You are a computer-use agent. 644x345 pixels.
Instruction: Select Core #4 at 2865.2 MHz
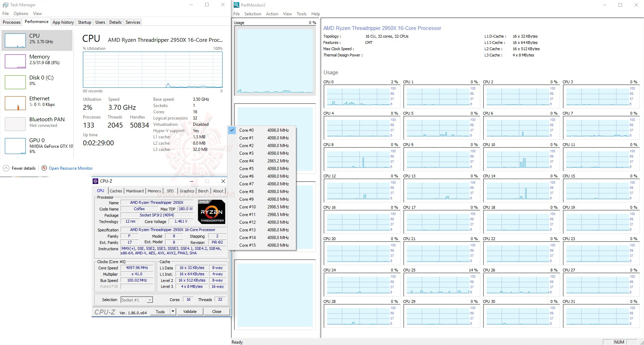tap(262, 161)
